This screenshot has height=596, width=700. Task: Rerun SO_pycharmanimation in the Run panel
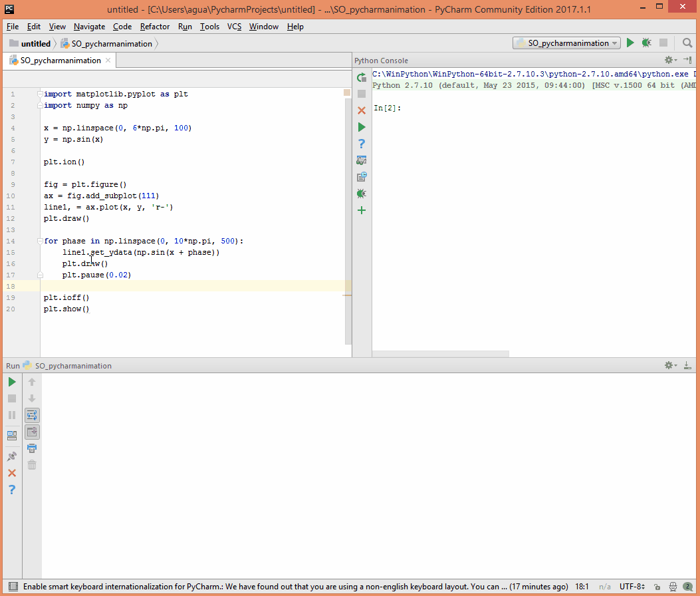pos(11,382)
